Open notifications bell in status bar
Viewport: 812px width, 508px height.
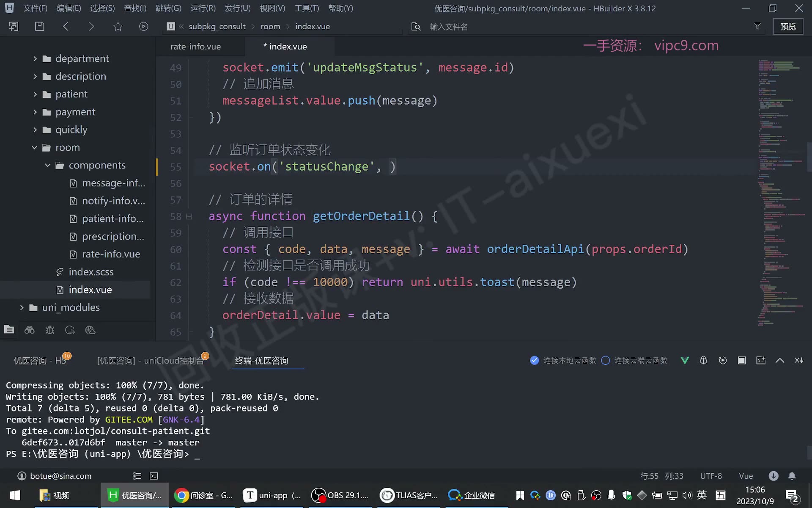click(792, 476)
